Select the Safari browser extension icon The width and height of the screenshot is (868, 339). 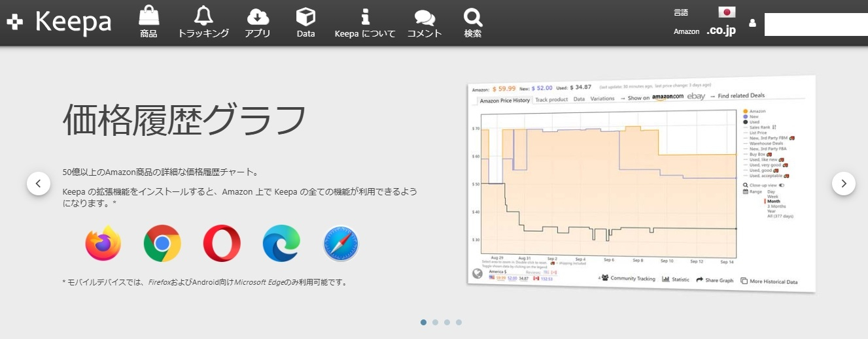[x=341, y=243]
